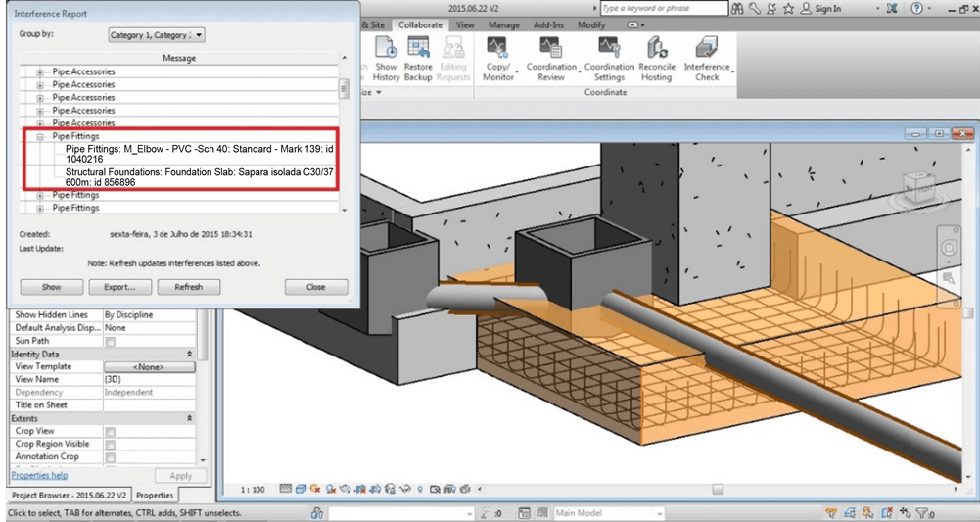Screen dimensions: 980x522
Task: Select M_Elbow PVC pipe fitting entry
Action: tap(200, 154)
